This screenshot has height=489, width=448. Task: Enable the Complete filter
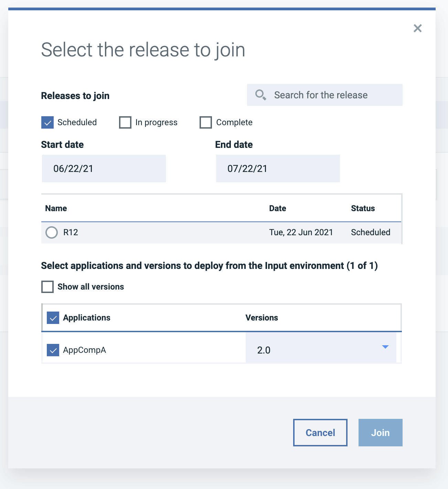(x=205, y=122)
